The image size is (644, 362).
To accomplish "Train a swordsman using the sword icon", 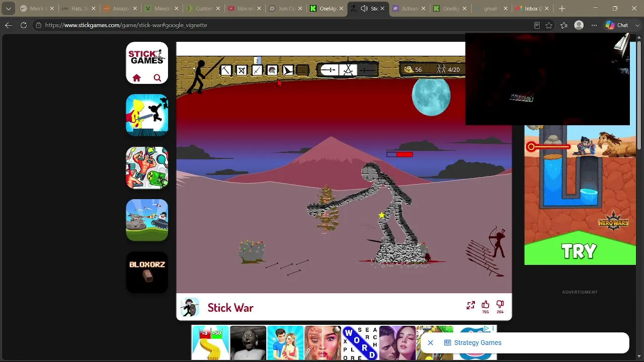I will 257,70.
